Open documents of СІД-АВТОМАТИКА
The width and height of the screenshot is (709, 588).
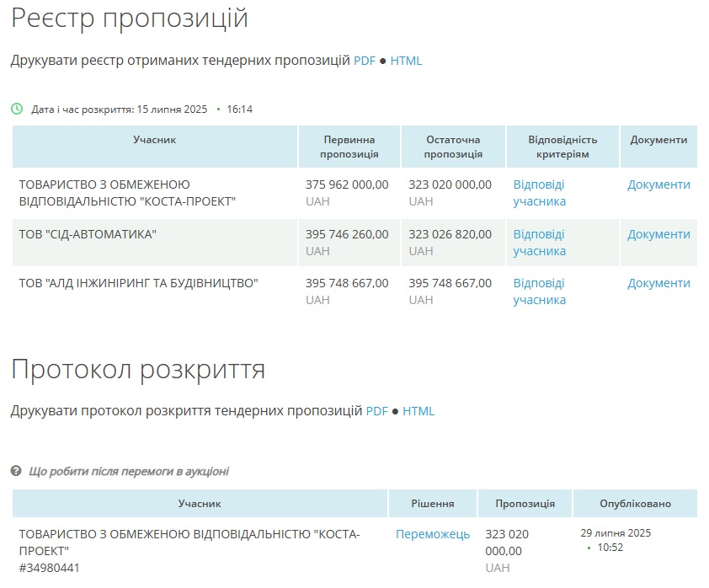click(658, 234)
